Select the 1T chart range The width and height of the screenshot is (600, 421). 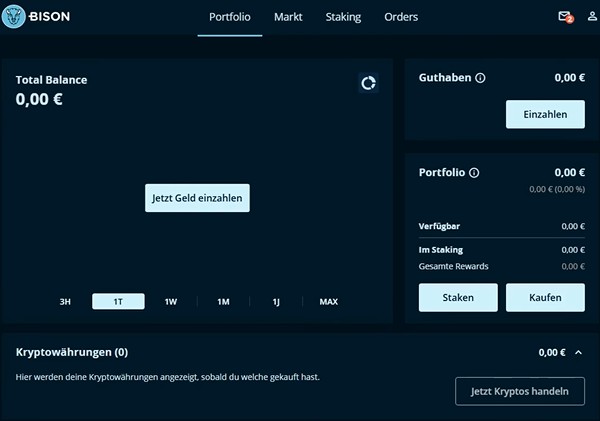[x=118, y=302]
